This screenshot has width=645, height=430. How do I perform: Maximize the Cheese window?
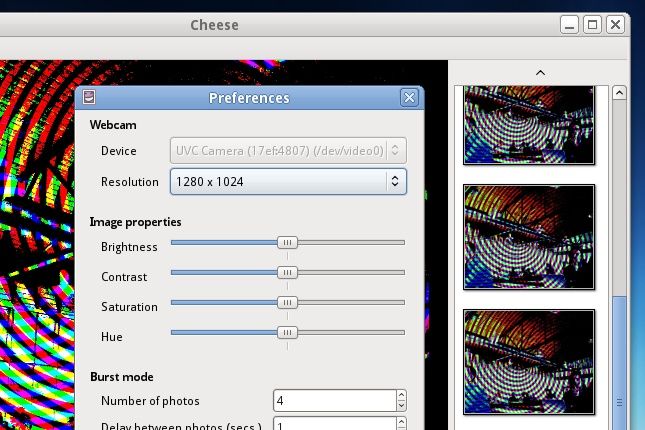pyautogui.click(x=592, y=25)
